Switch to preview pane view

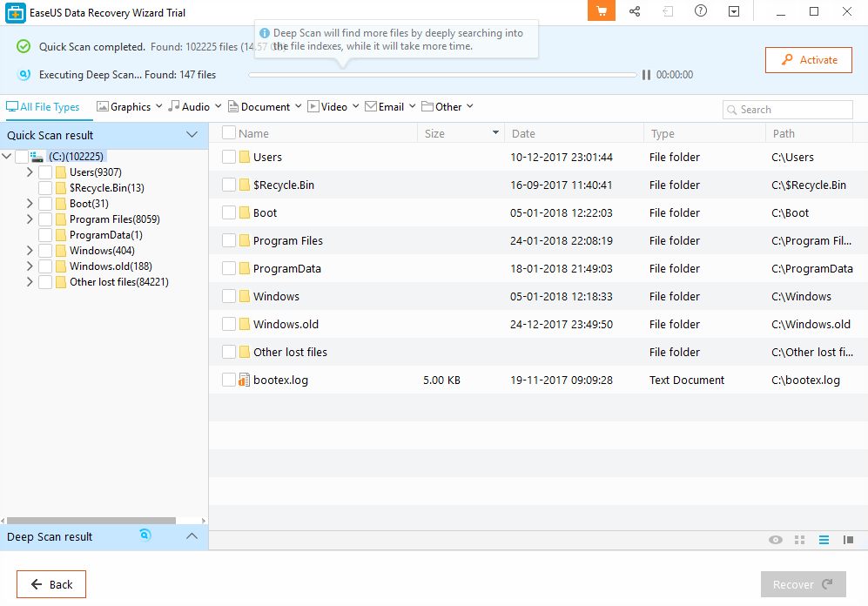click(848, 540)
